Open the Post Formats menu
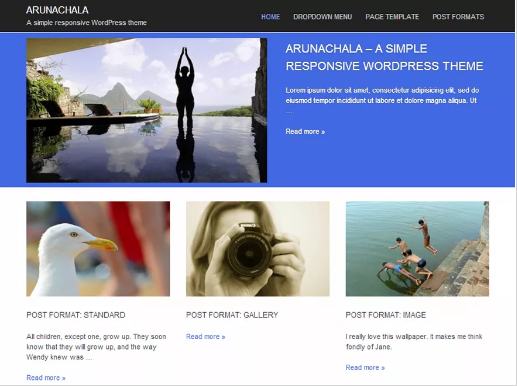517x386 pixels. pyautogui.click(x=458, y=17)
